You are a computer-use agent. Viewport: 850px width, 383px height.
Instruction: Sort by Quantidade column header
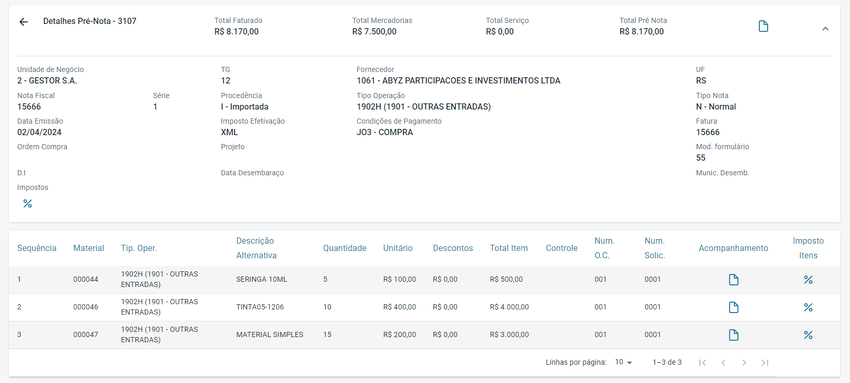pos(345,248)
